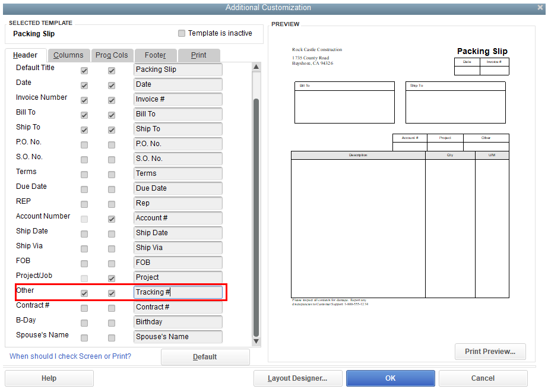Open the Footer tab

click(156, 55)
